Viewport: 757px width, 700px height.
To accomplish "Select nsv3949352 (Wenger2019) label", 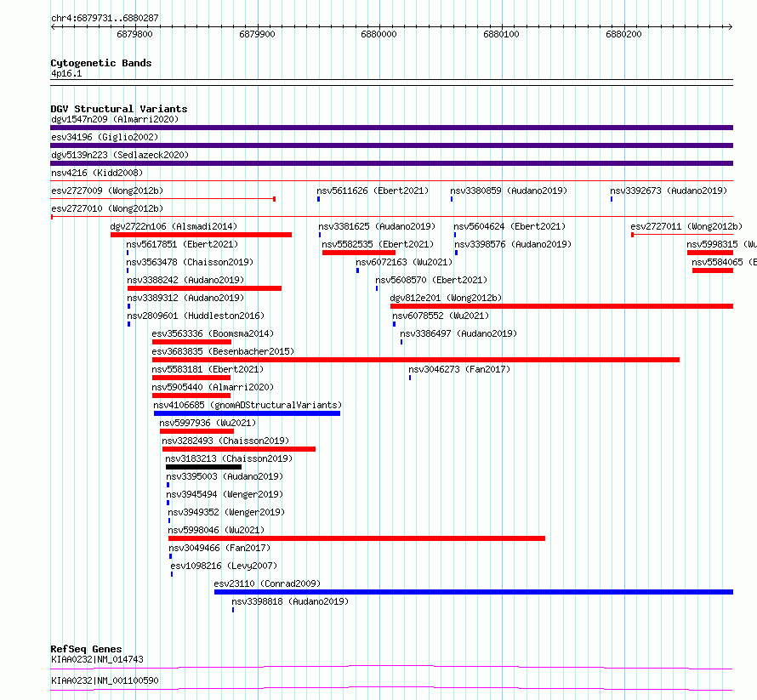I will click(x=226, y=512).
